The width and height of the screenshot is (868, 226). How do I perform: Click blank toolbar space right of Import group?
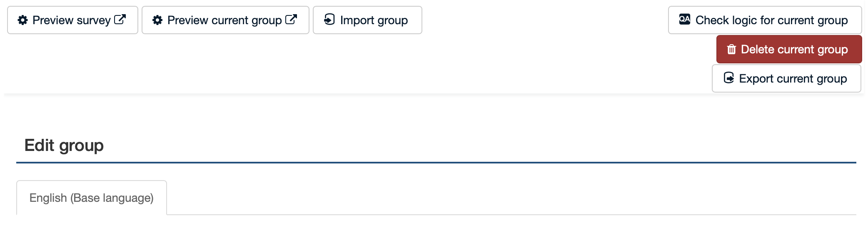(x=541, y=20)
